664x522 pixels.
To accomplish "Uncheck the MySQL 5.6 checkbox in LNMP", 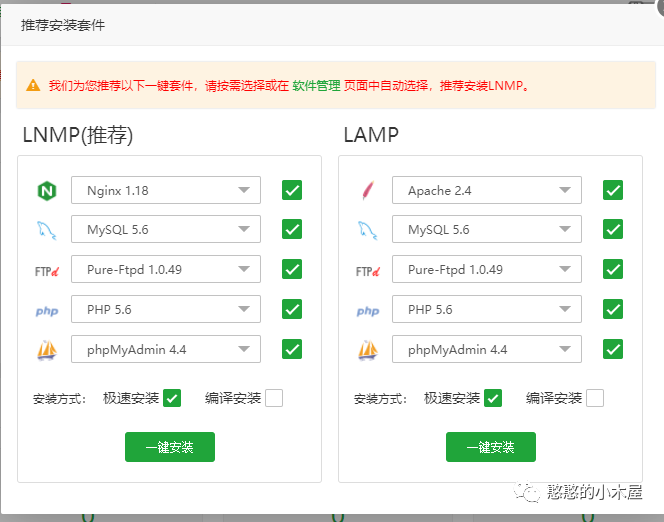I will (292, 229).
